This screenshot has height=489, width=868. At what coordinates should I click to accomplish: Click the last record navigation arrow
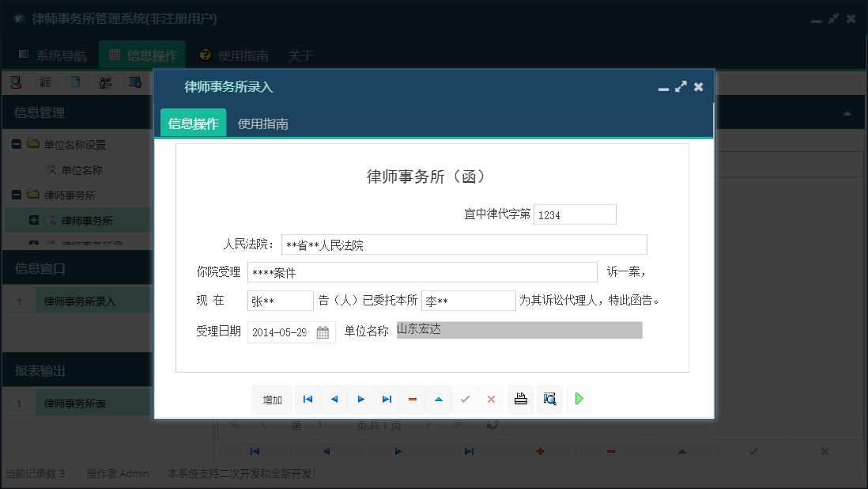click(387, 400)
